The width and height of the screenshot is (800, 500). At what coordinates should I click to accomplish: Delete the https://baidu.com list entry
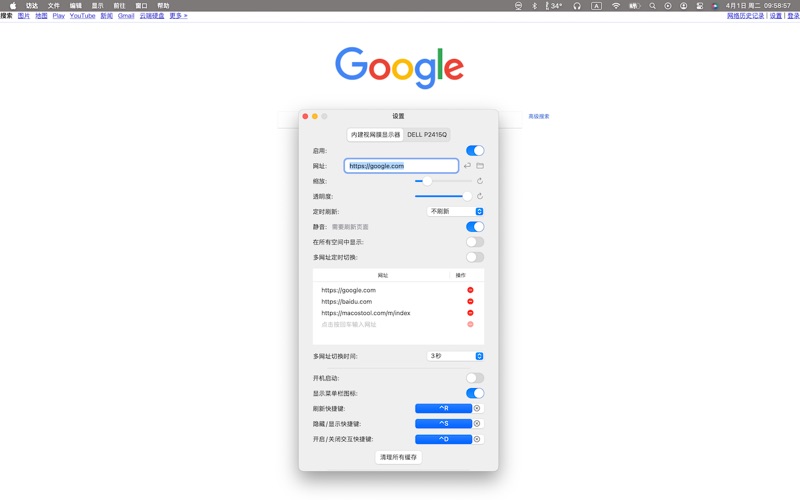click(470, 302)
